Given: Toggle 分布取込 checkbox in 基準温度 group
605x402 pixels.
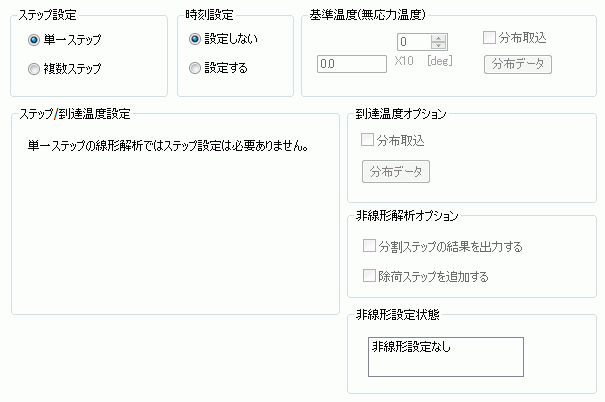Looking at the screenshot, I should (490, 39).
